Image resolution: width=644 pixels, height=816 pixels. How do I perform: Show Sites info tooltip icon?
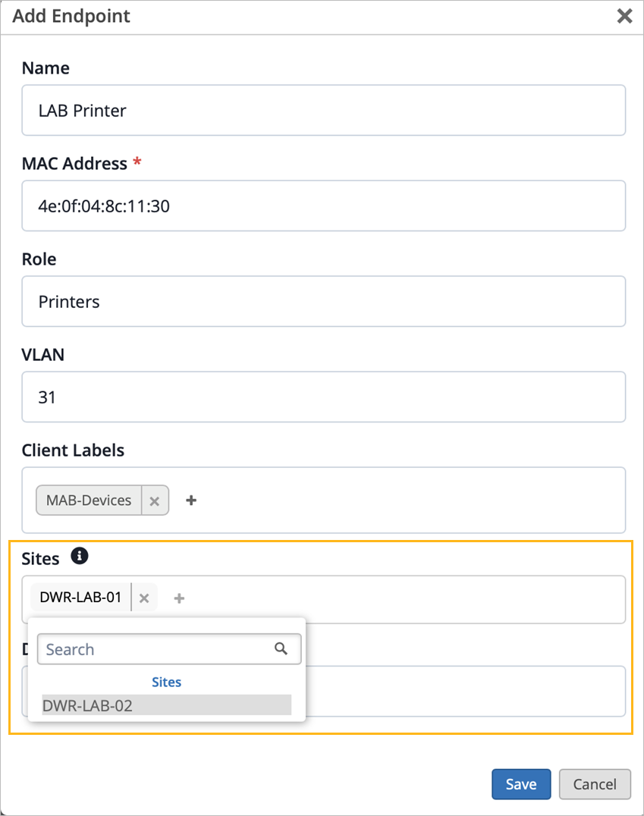tap(79, 556)
